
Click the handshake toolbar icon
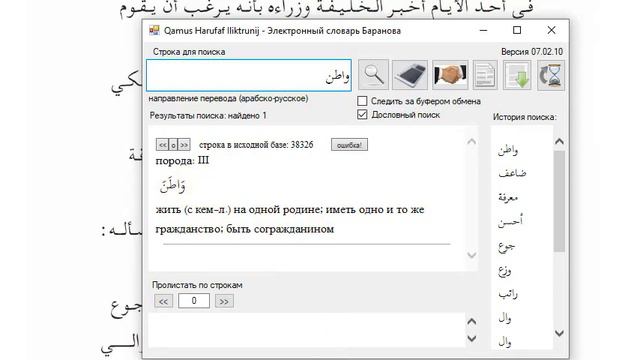point(450,75)
